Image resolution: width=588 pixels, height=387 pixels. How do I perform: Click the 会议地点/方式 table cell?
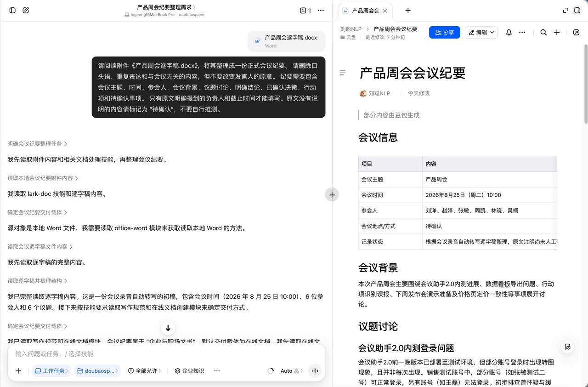point(390,226)
